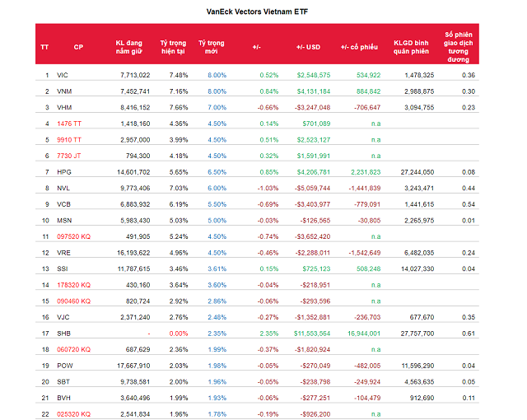Click BVH share change -104,479
Screen dimensions: 527x420
click(367, 398)
